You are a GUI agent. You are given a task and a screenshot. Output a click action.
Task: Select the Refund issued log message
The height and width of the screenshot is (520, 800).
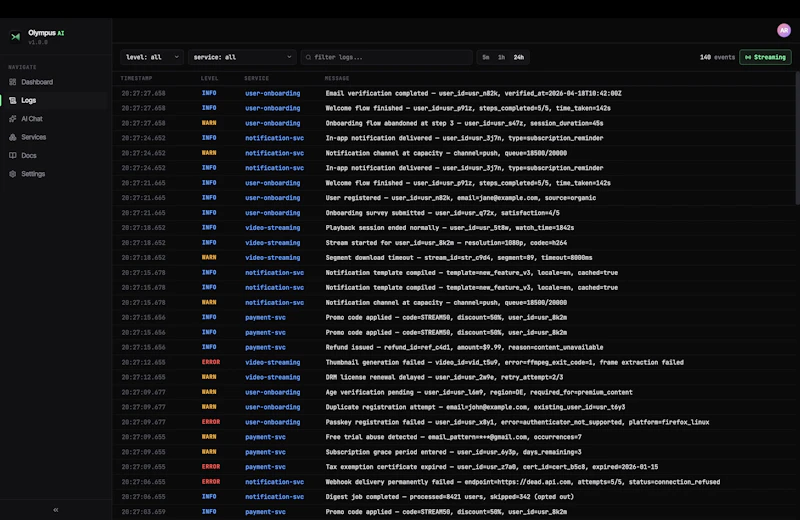[464, 347]
